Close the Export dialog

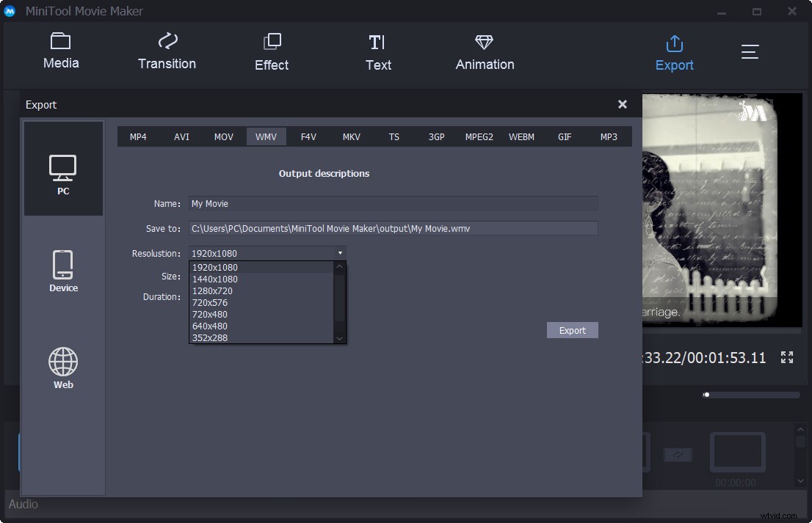click(x=623, y=104)
